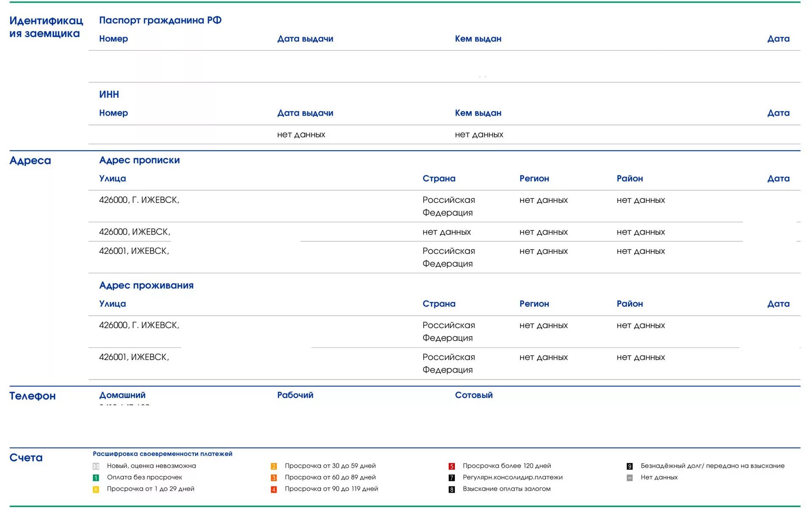This screenshot has height=511, width=812.
Task: Click the 'Домашний' phone column header
Action: [x=122, y=395]
